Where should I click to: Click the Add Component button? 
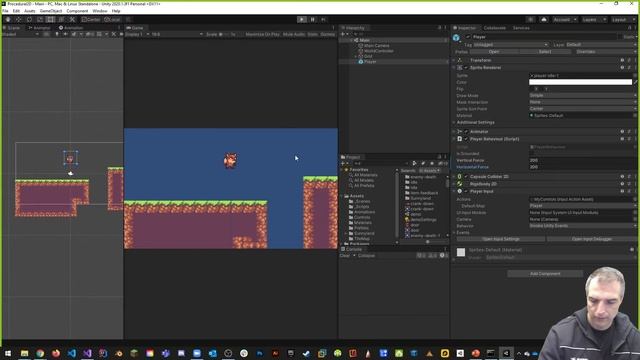[x=545, y=274]
